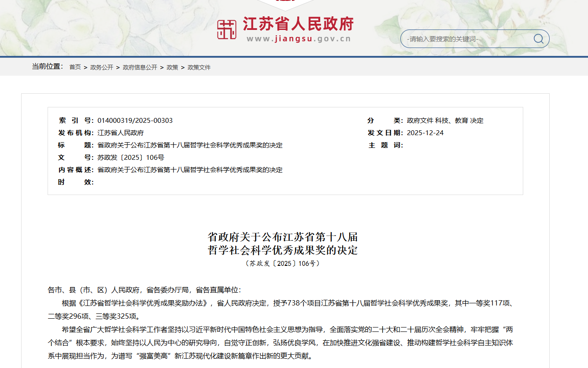
Task: Navigate to 政府信息公开 breadcrumb link
Action: (140, 67)
